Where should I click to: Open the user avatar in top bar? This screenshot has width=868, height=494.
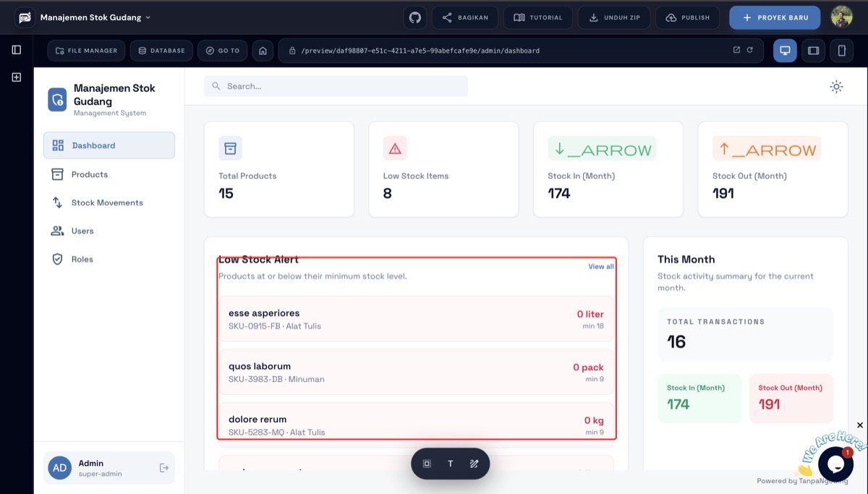click(841, 17)
